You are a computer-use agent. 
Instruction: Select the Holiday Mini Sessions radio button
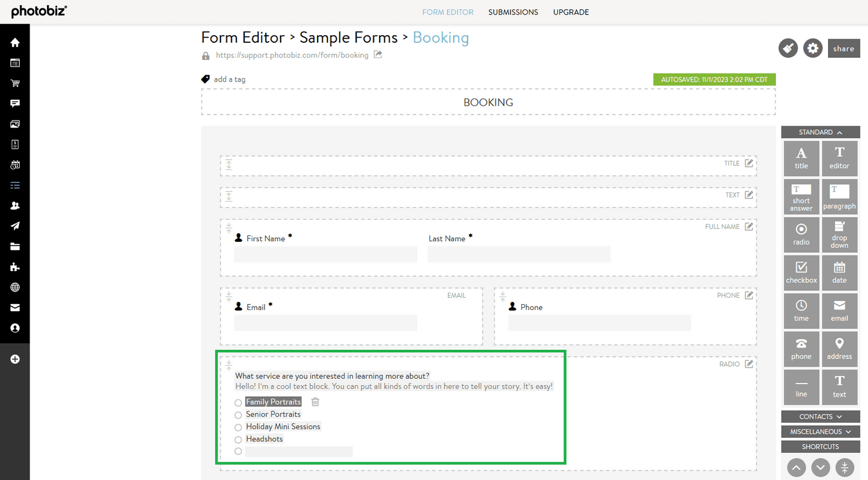pos(238,427)
